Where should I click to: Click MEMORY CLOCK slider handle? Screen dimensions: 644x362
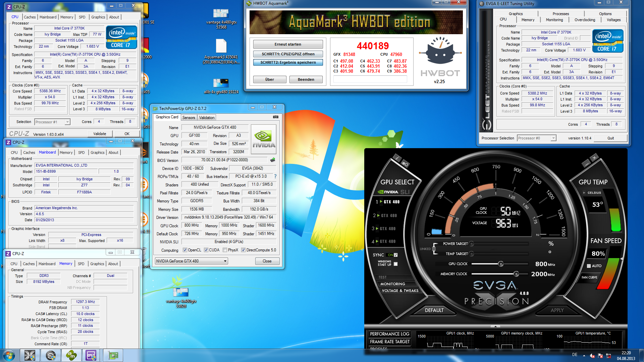pyautogui.click(x=516, y=274)
